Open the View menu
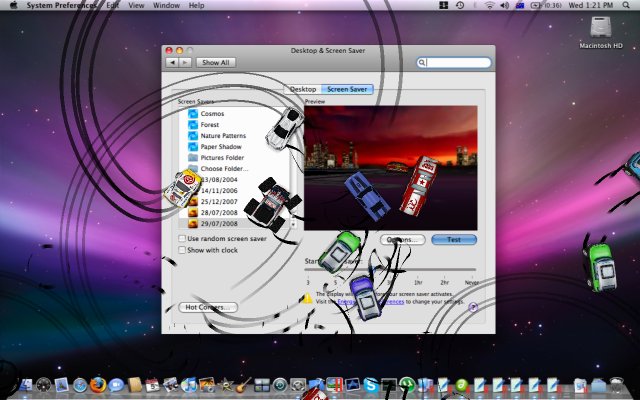Viewport: 640px width, 400px height. tap(136, 5)
